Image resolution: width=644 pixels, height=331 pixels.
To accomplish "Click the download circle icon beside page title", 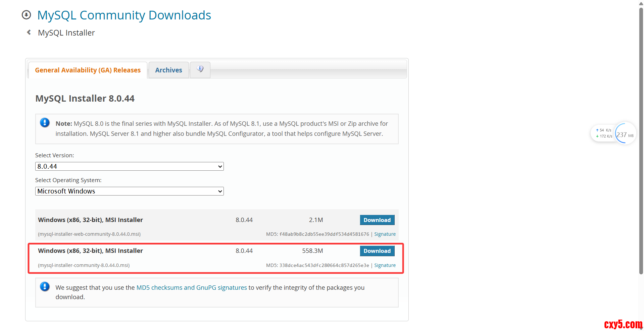I will pyautogui.click(x=26, y=15).
